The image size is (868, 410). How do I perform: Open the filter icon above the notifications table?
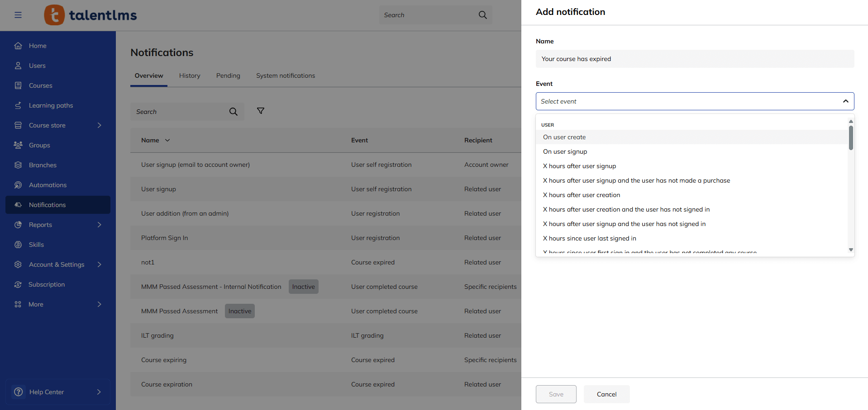tap(261, 111)
